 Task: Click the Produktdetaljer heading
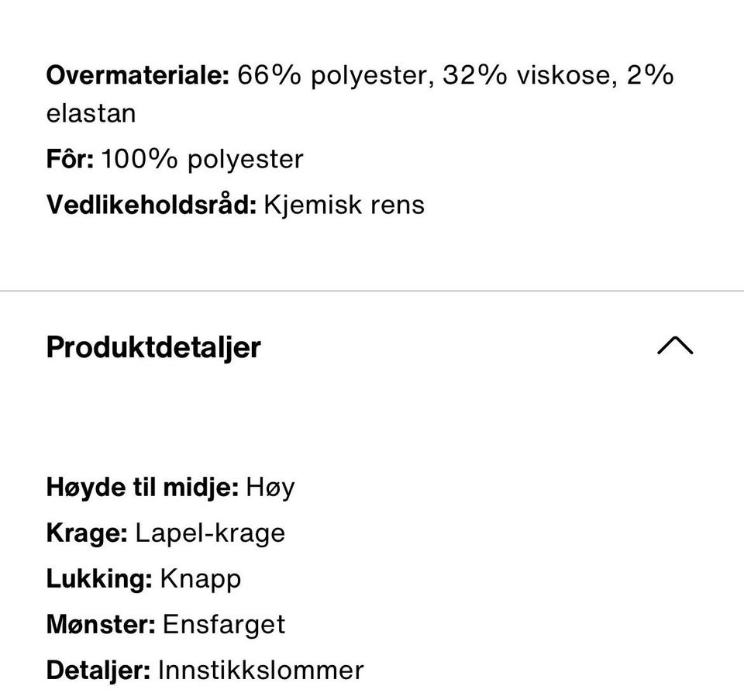tap(153, 347)
